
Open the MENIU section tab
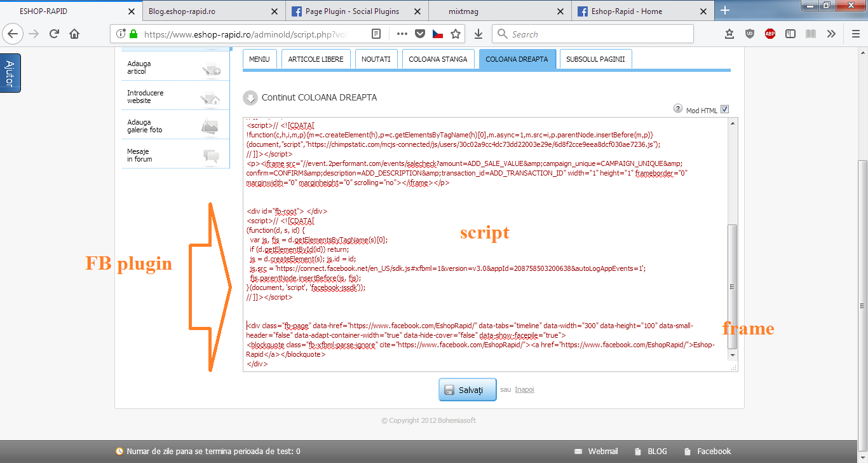[259, 59]
